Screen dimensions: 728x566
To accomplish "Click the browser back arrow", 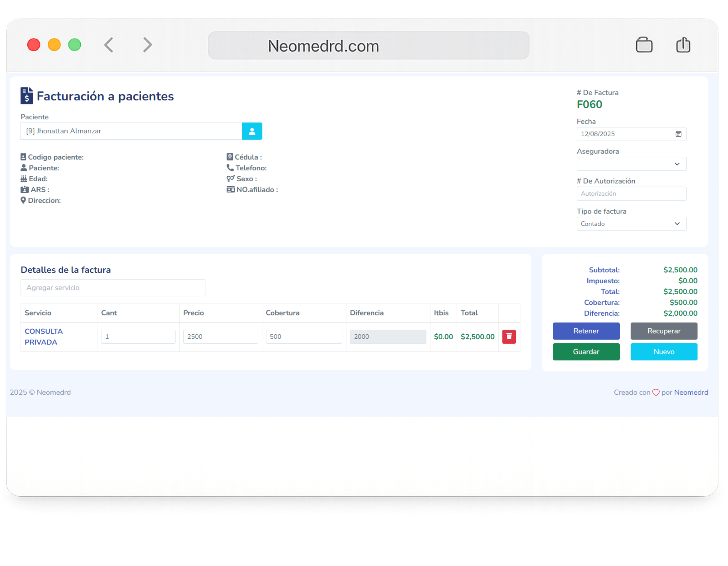I will point(109,45).
